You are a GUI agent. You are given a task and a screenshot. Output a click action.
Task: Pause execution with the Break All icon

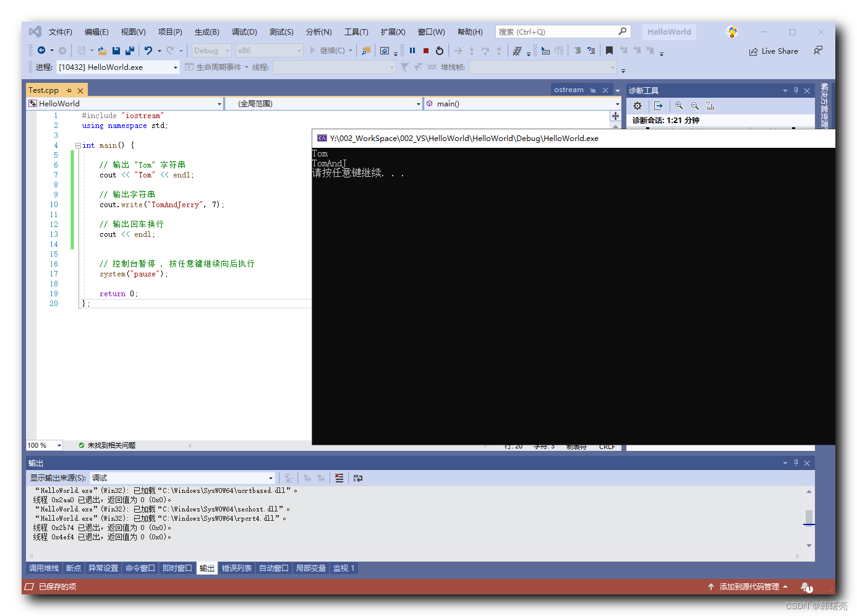point(412,51)
